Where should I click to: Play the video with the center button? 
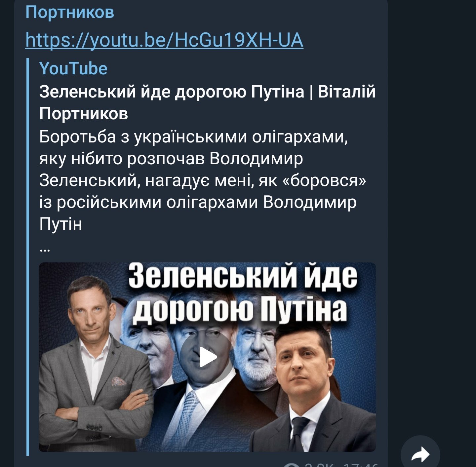208,357
